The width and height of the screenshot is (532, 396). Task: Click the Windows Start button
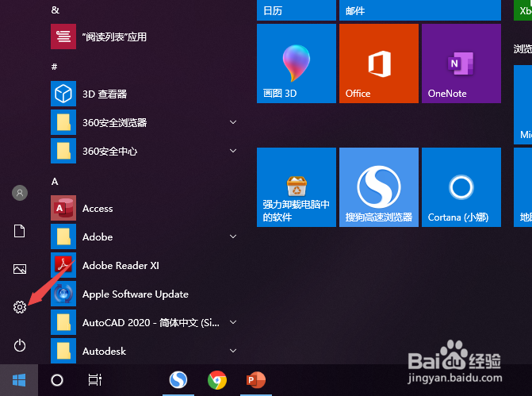pyautogui.click(x=19, y=380)
